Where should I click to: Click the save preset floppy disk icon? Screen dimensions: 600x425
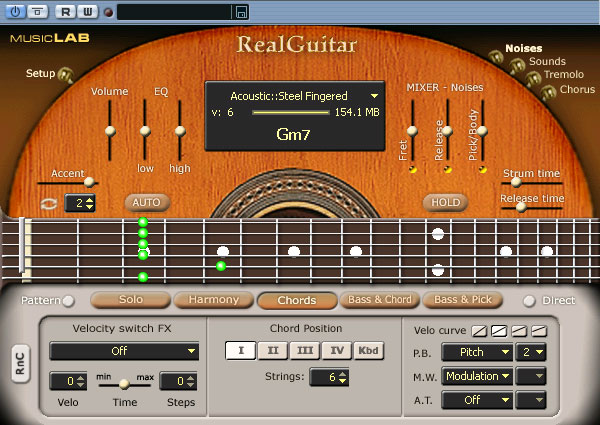[241, 12]
